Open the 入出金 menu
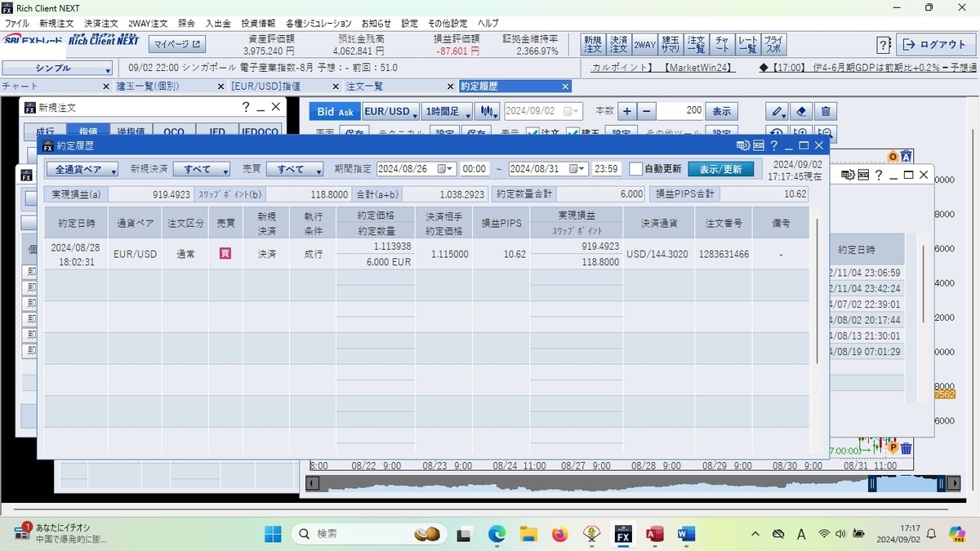 [217, 24]
